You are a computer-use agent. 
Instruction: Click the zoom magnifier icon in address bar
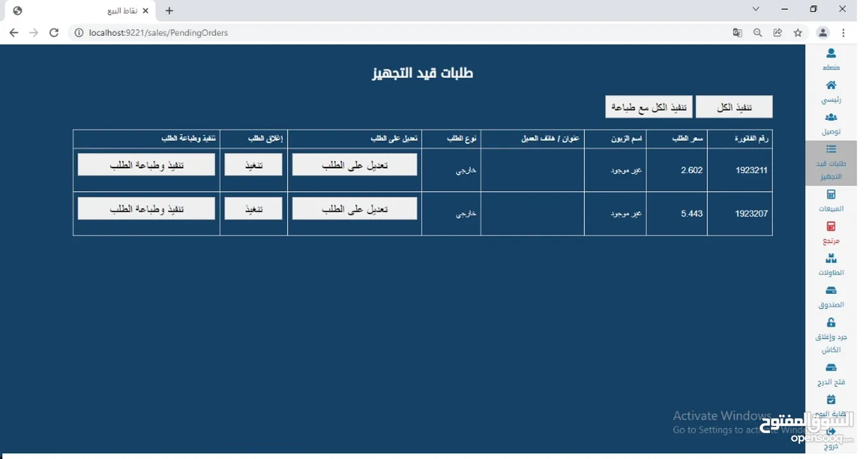(757, 33)
